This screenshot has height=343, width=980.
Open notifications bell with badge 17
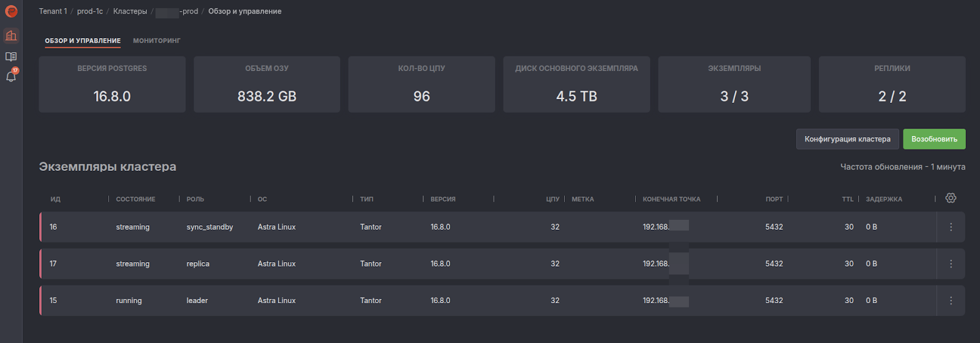[11, 76]
